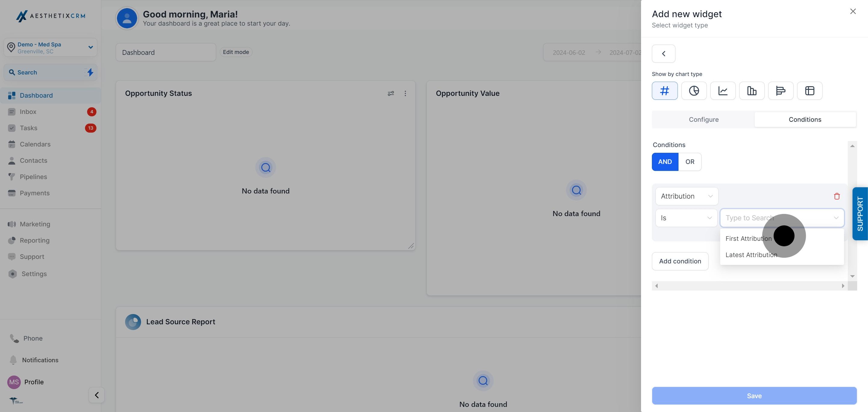Switch to the Configure tab
The image size is (868, 412).
tap(703, 120)
